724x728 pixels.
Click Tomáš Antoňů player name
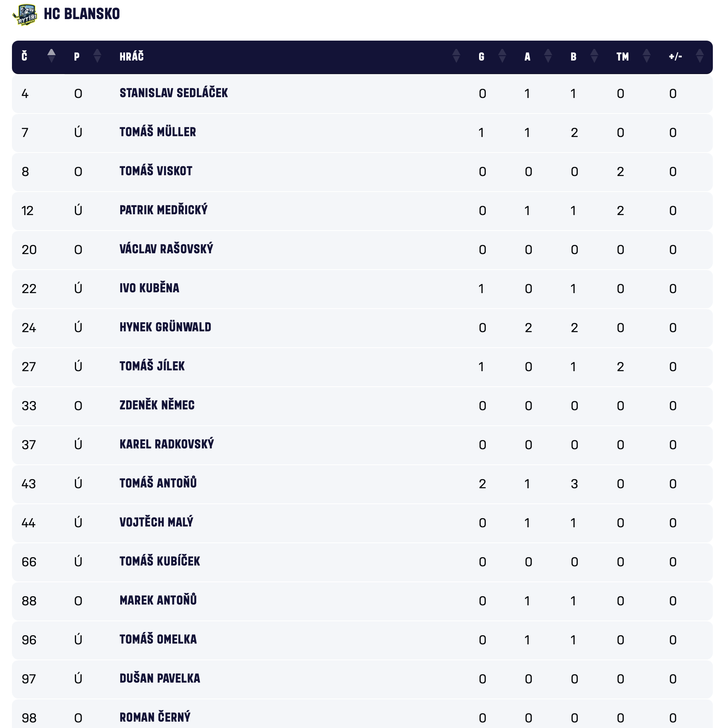coord(158,483)
